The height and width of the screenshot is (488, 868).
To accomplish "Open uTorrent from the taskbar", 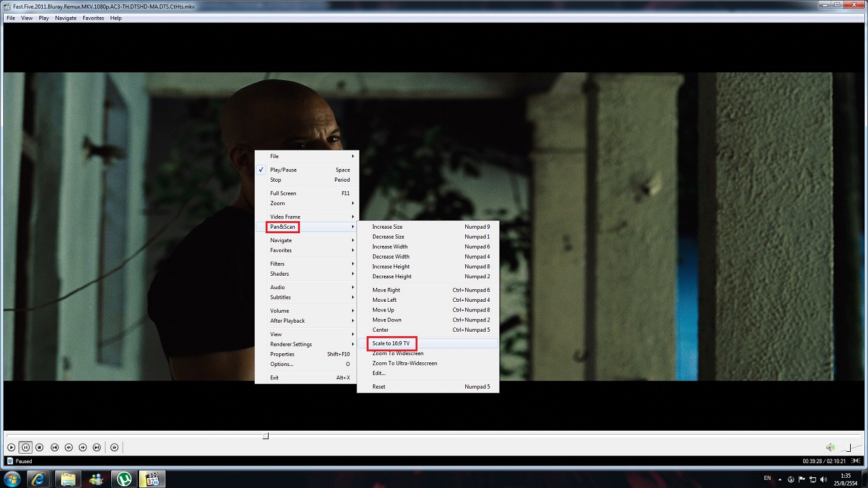I will (x=125, y=478).
